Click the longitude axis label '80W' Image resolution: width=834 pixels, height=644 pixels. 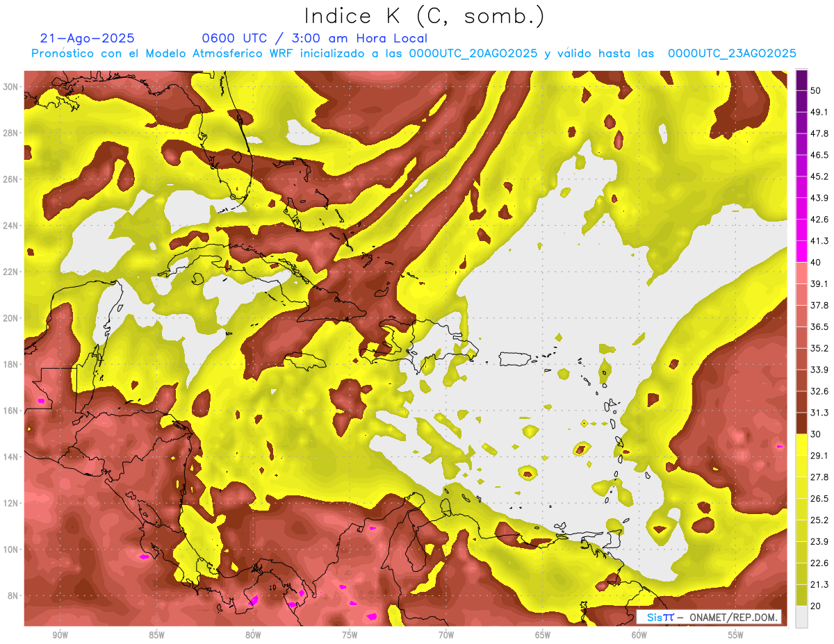(253, 635)
